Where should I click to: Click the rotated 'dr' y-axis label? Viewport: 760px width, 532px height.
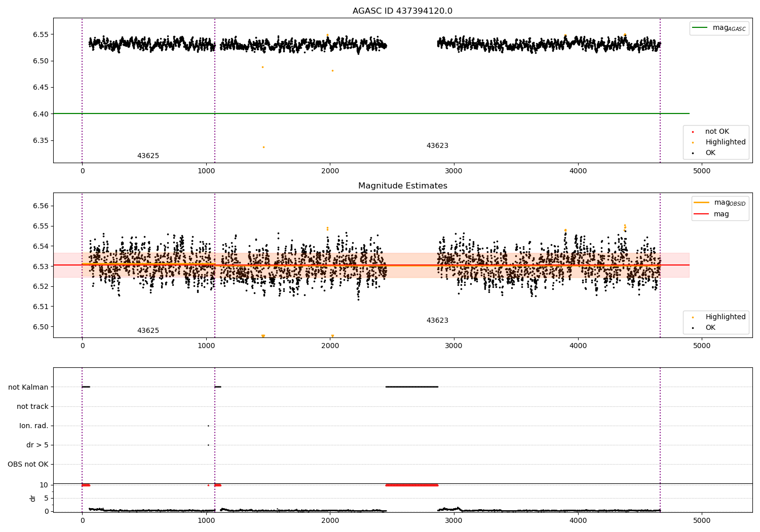tap(33, 498)
